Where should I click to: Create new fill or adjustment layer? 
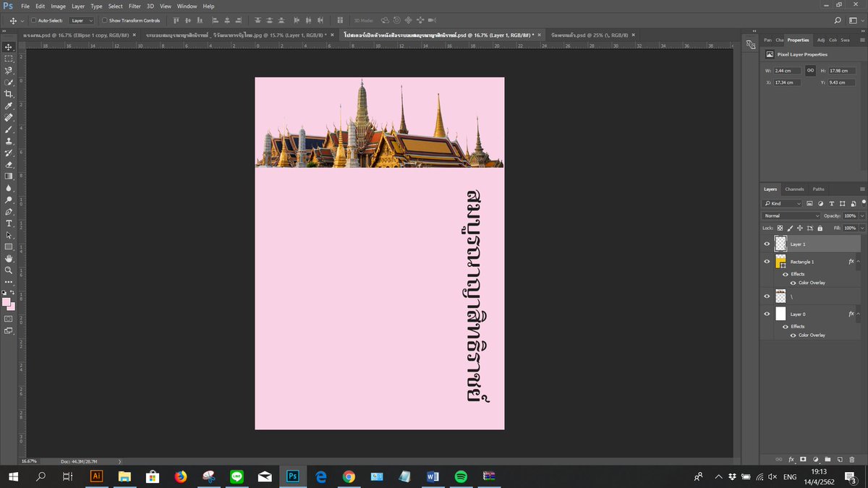click(x=815, y=459)
